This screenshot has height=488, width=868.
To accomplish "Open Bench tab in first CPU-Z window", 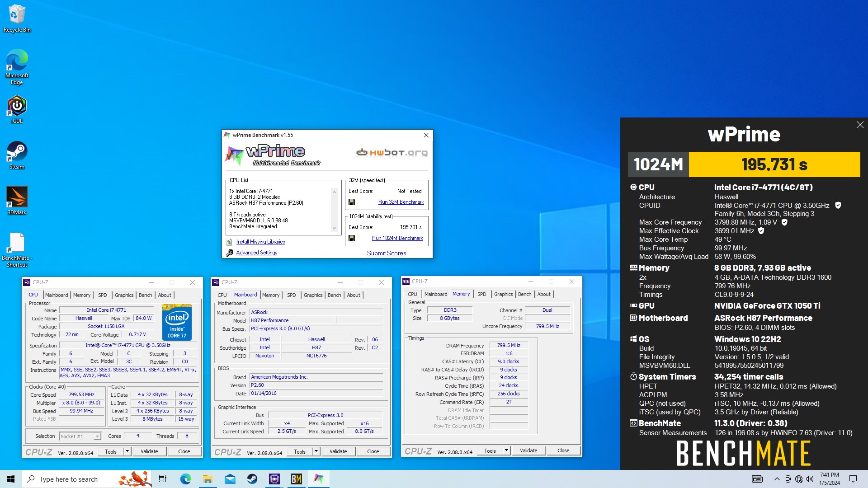I will [146, 295].
